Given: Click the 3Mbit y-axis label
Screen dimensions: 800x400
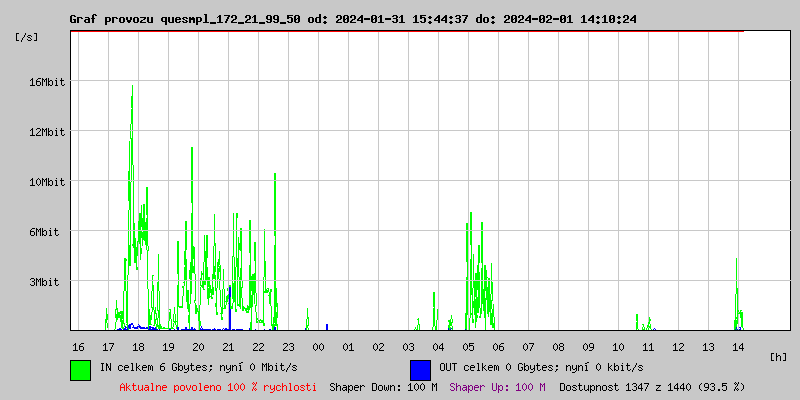Looking at the screenshot, I should pyautogui.click(x=46, y=282).
